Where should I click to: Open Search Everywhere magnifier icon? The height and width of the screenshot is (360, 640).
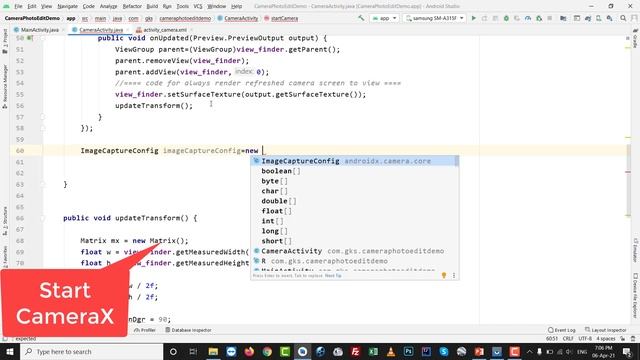click(x=623, y=18)
